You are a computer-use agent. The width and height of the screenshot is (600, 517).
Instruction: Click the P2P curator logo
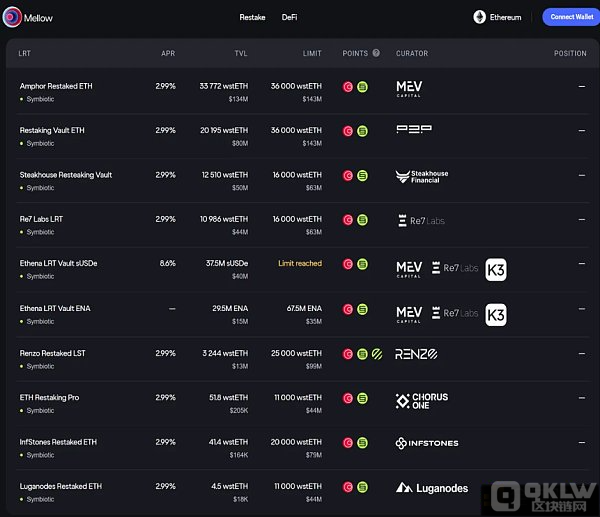pyautogui.click(x=414, y=130)
